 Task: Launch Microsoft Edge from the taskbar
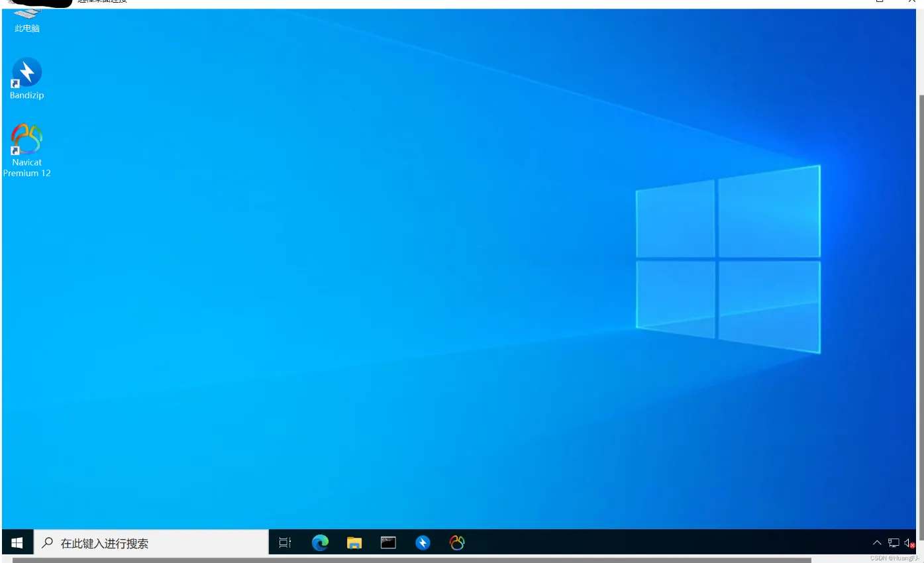click(320, 543)
